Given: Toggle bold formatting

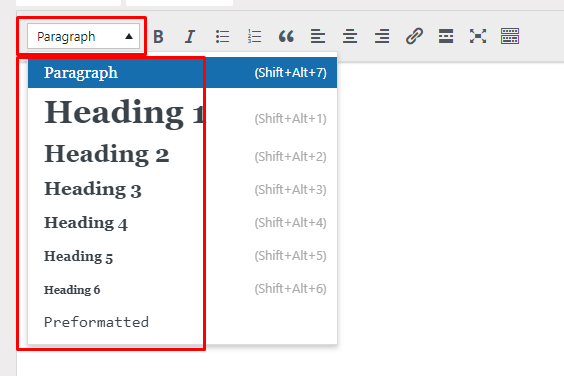Looking at the screenshot, I should click(158, 36).
